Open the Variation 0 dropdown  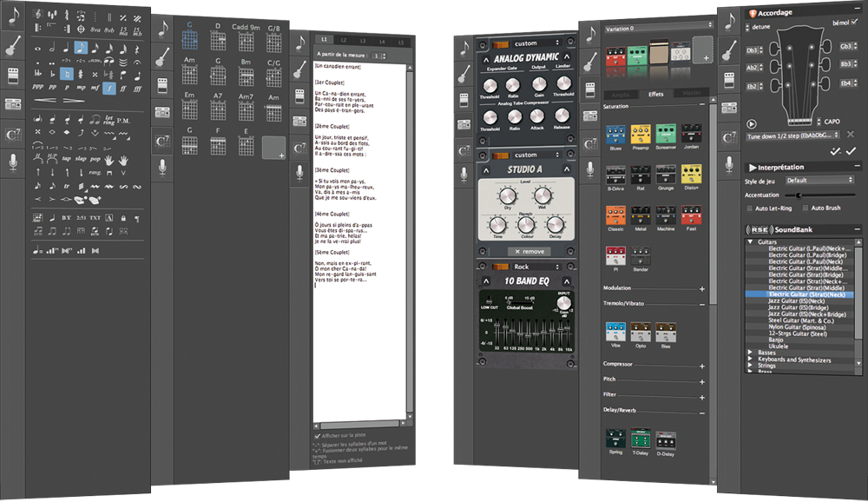(x=657, y=29)
